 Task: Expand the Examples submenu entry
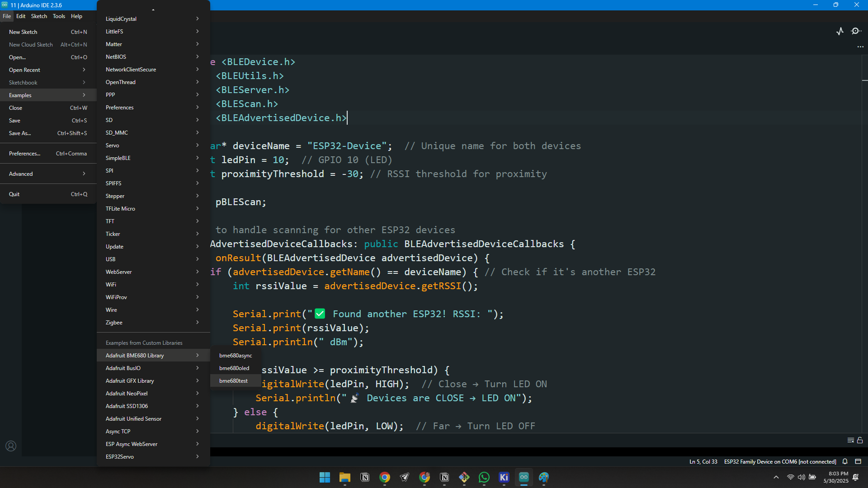click(x=48, y=95)
